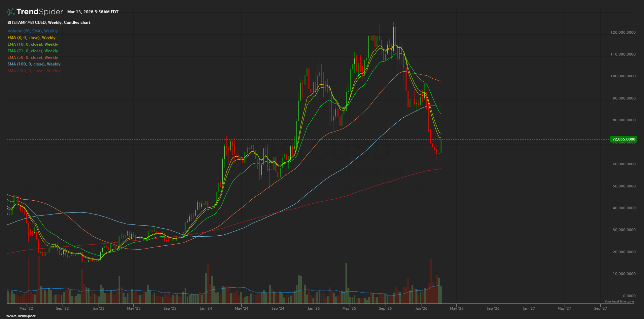This screenshot has width=644, height=319.
Task: Click the 0.0000 volume axis label
Action: (629, 296)
